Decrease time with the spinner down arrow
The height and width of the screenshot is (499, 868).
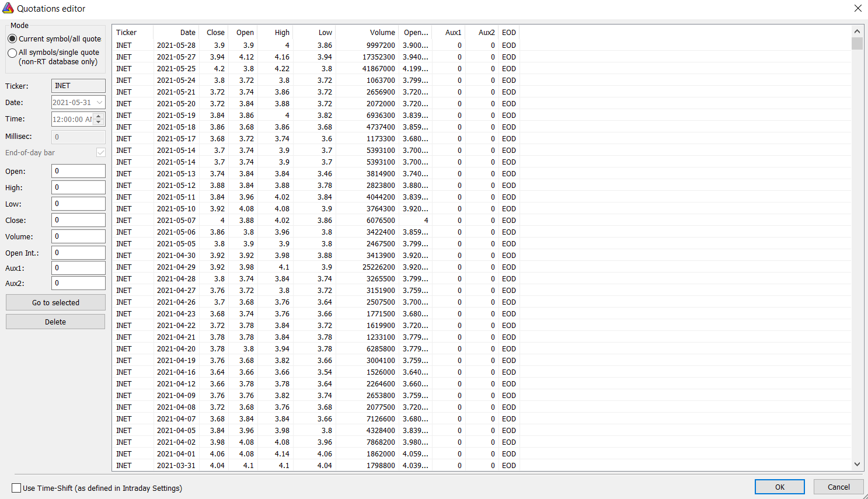tap(99, 122)
